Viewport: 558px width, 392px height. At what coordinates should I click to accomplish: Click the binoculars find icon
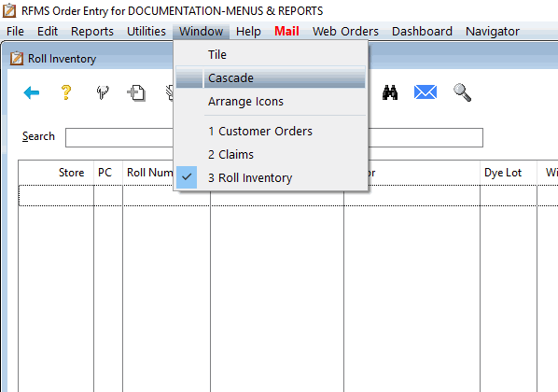[x=390, y=92]
